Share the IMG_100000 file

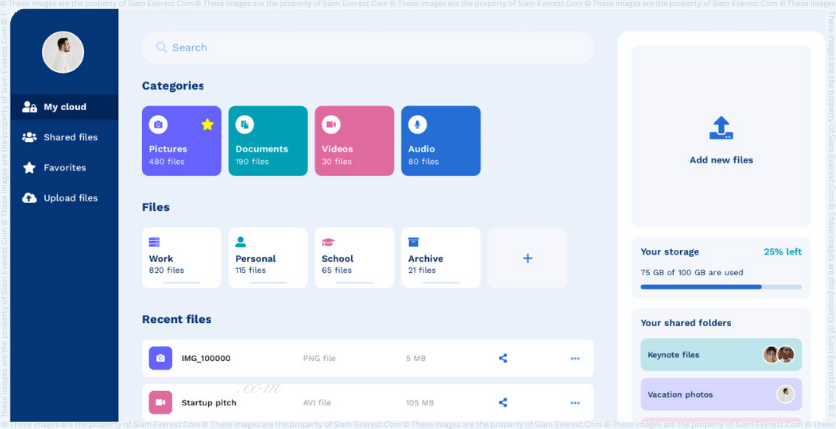click(x=503, y=358)
